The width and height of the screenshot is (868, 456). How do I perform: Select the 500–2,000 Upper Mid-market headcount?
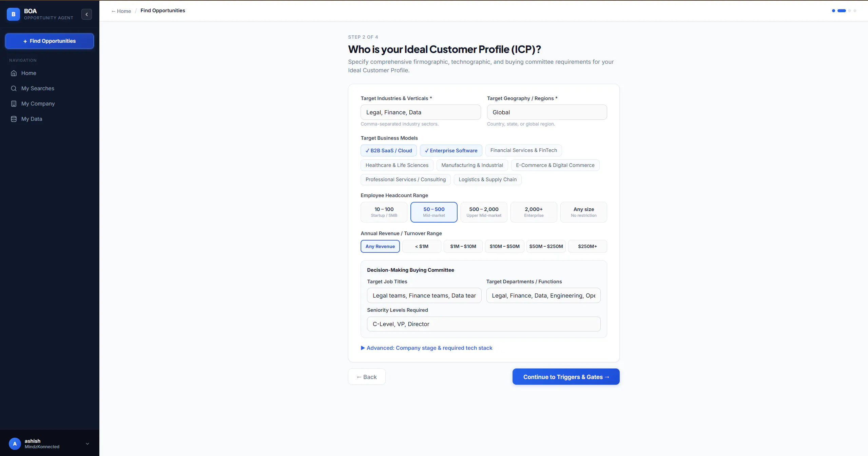tap(484, 212)
